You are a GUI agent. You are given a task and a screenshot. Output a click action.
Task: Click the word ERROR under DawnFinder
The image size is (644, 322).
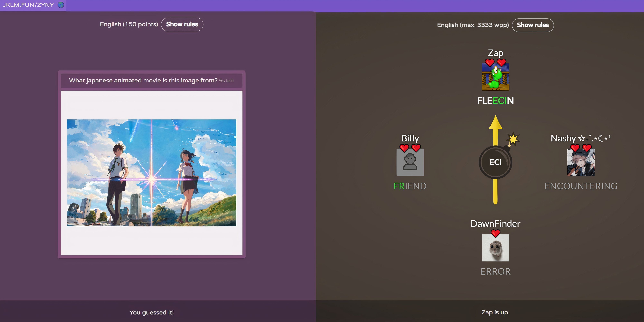tap(496, 271)
